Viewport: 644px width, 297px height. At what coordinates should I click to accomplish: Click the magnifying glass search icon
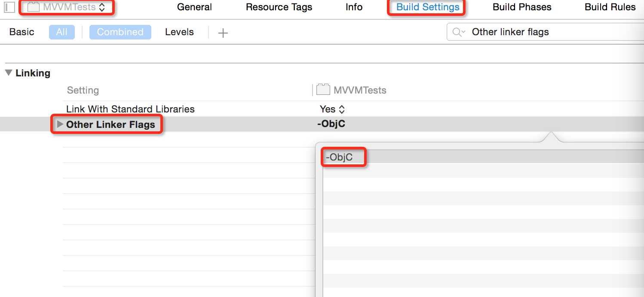click(x=458, y=32)
